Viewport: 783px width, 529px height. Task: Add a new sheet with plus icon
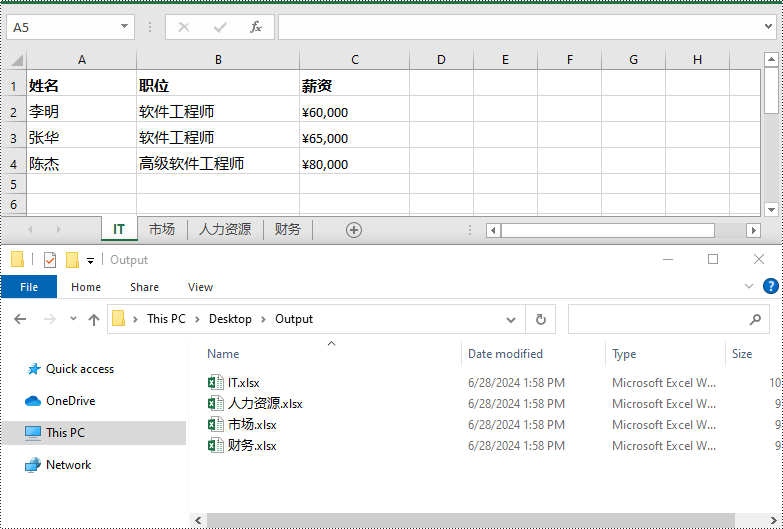354,230
